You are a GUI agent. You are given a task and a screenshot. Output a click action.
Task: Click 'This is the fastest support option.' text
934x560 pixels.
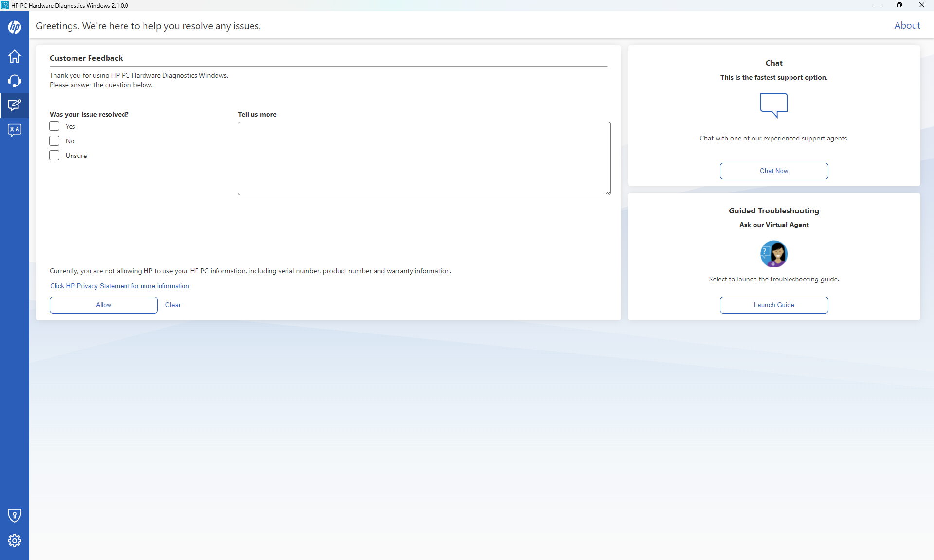pyautogui.click(x=774, y=78)
